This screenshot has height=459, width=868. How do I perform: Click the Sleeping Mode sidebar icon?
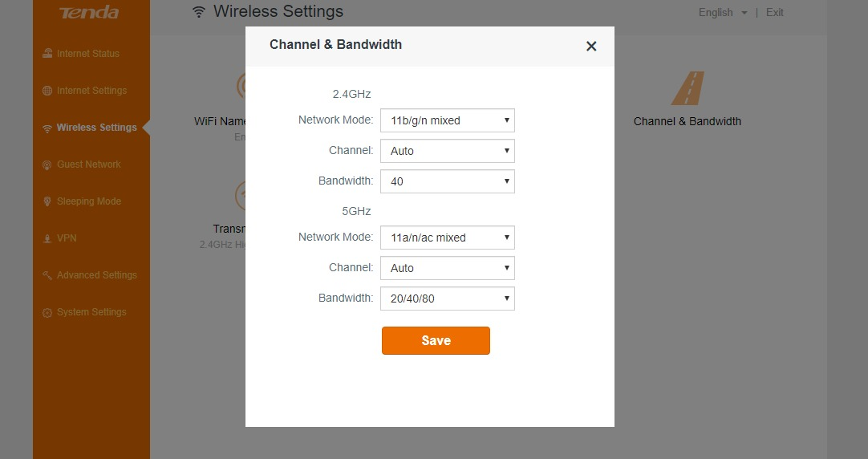click(x=47, y=201)
